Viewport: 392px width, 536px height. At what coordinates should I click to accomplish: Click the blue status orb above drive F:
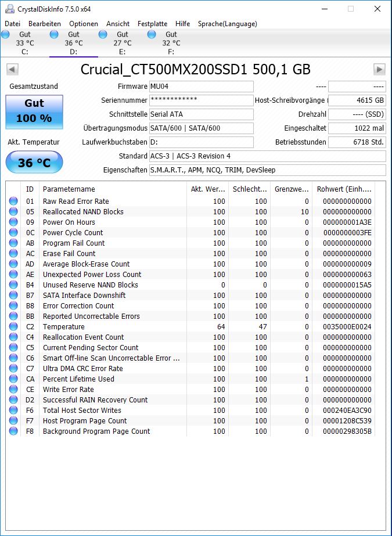[x=152, y=34]
